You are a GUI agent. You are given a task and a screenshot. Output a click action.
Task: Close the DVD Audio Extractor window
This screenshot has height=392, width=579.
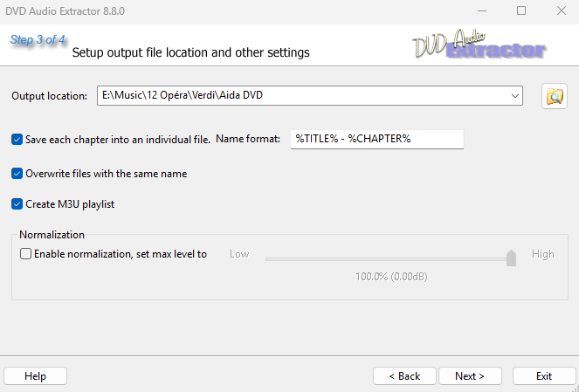562,11
